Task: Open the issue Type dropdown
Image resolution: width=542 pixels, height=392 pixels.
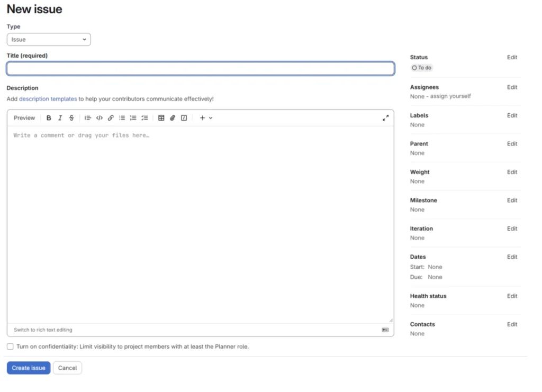Action: [x=49, y=39]
